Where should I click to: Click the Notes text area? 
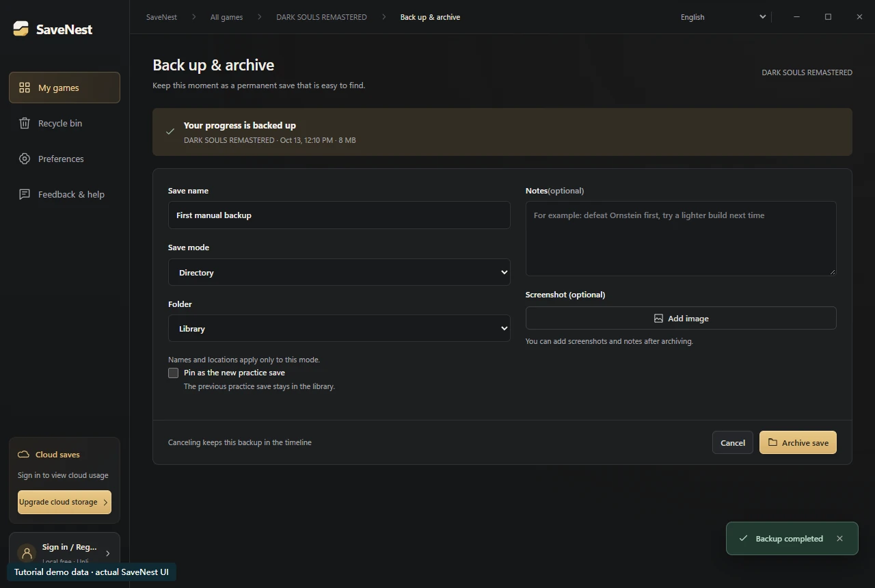pyautogui.click(x=681, y=239)
